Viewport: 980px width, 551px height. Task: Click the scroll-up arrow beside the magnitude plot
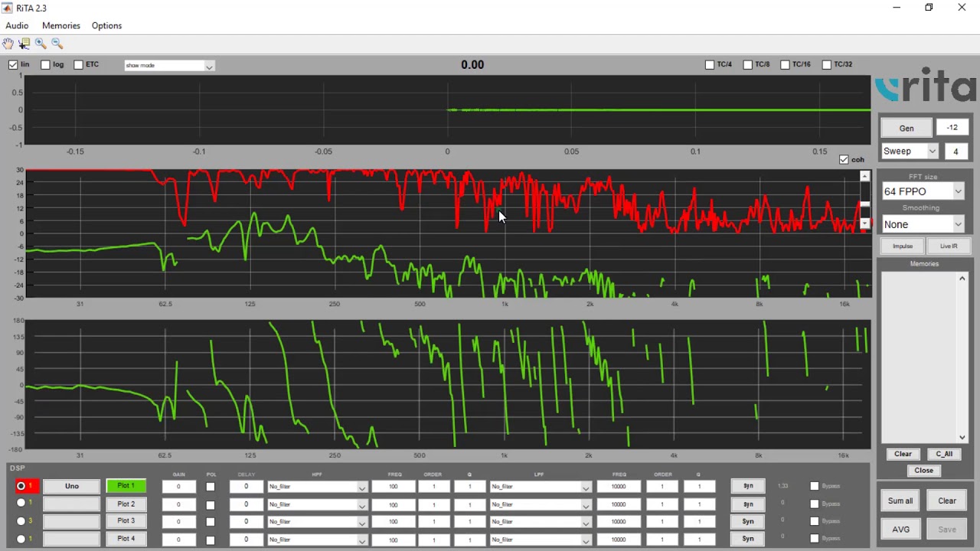(x=865, y=176)
